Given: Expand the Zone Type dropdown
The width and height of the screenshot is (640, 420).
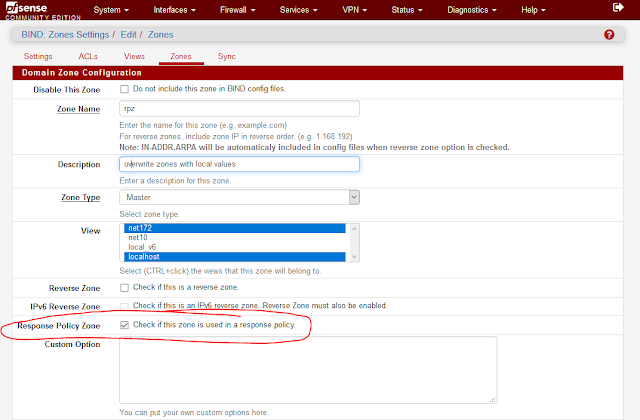Looking at the screenshot, I should 239,198.
